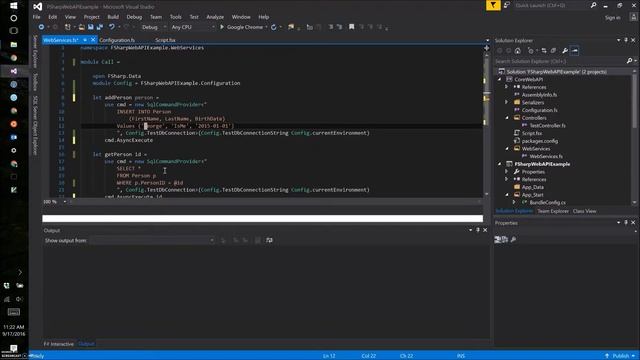Click Sync with Active Document icon
The image size is (640, 360).
pos(544,51)
